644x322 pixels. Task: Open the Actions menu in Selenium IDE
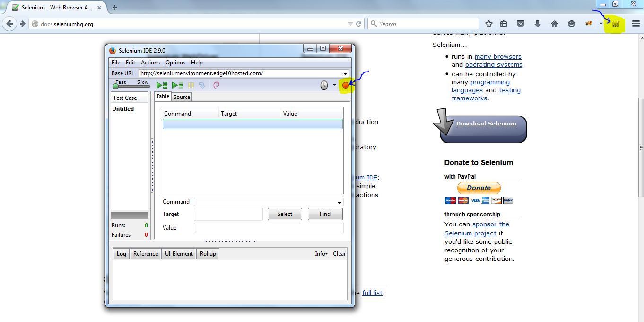click(x=150, y=63)
